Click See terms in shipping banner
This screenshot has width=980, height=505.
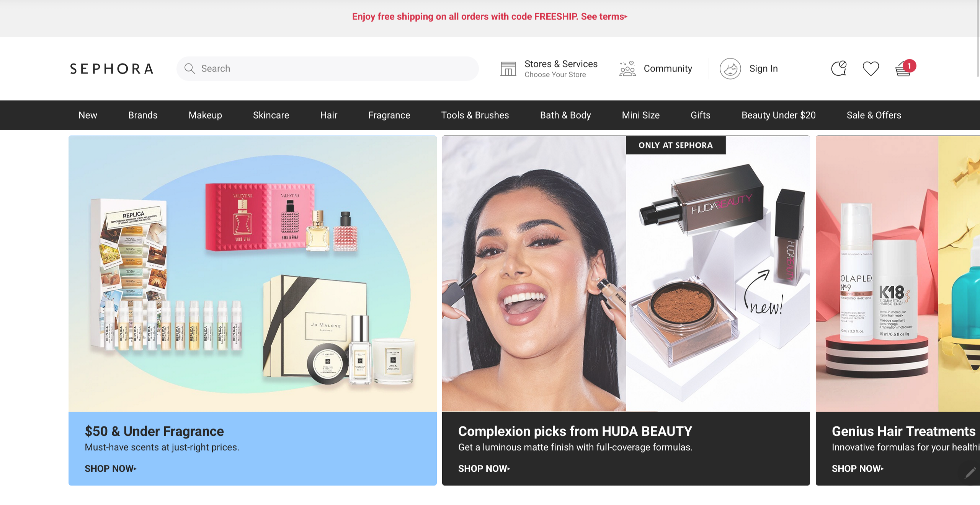[x=604, y=16]
